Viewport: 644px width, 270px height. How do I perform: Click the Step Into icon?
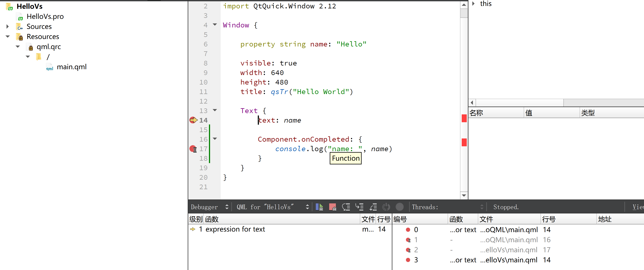360,207
